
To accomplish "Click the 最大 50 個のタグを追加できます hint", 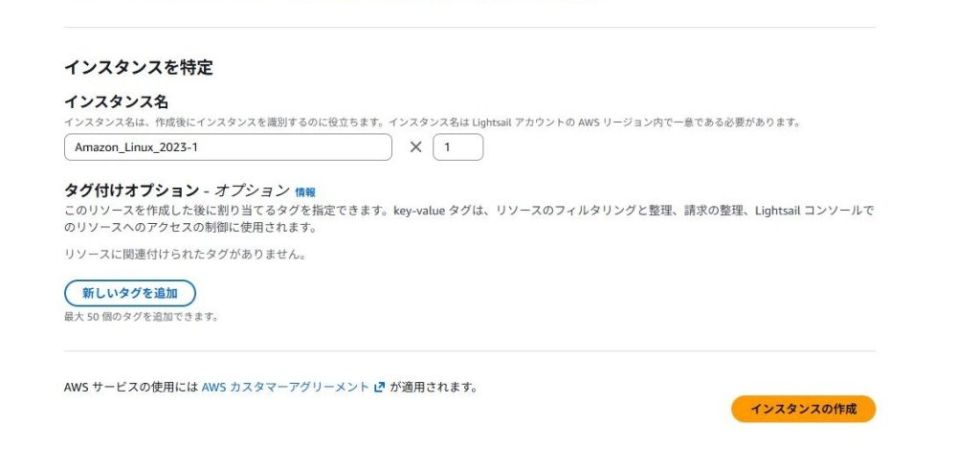I will pos(141,316).
